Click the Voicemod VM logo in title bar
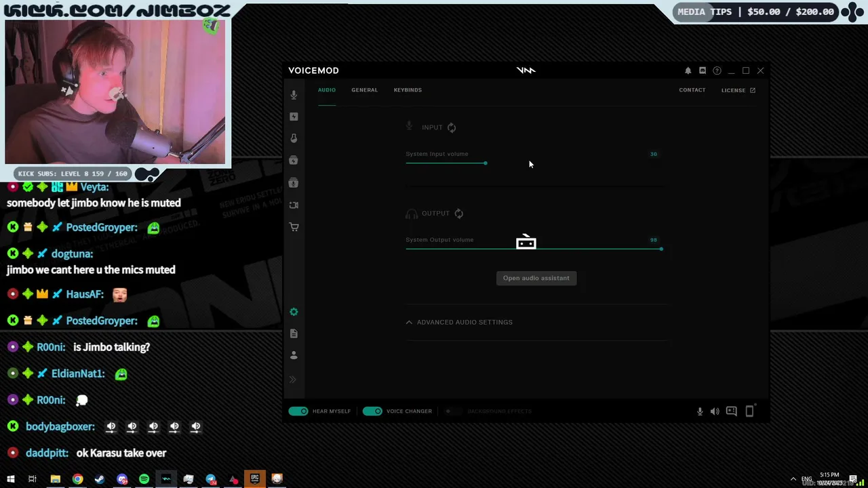The width and height of the screenshot is (868, 488). pos(526,70)
